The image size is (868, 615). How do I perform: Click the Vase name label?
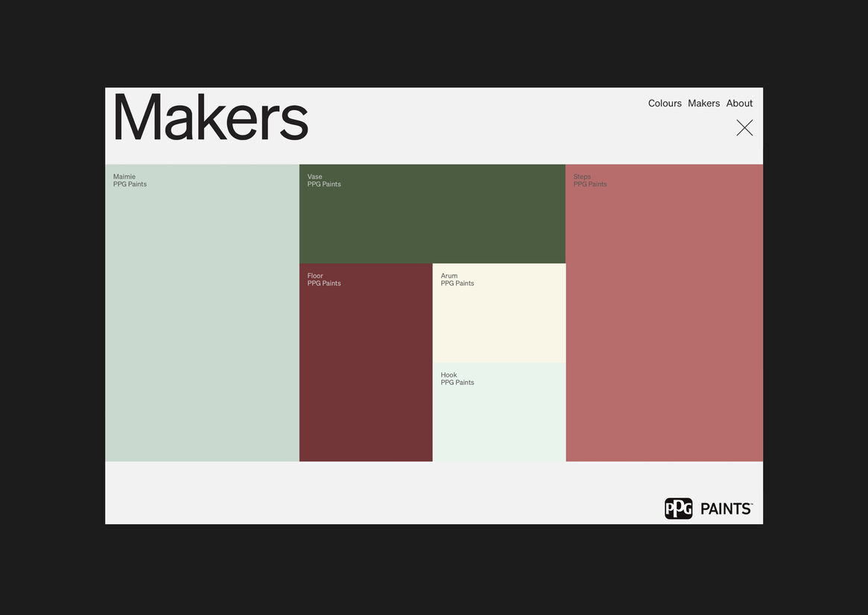(314, 177)
